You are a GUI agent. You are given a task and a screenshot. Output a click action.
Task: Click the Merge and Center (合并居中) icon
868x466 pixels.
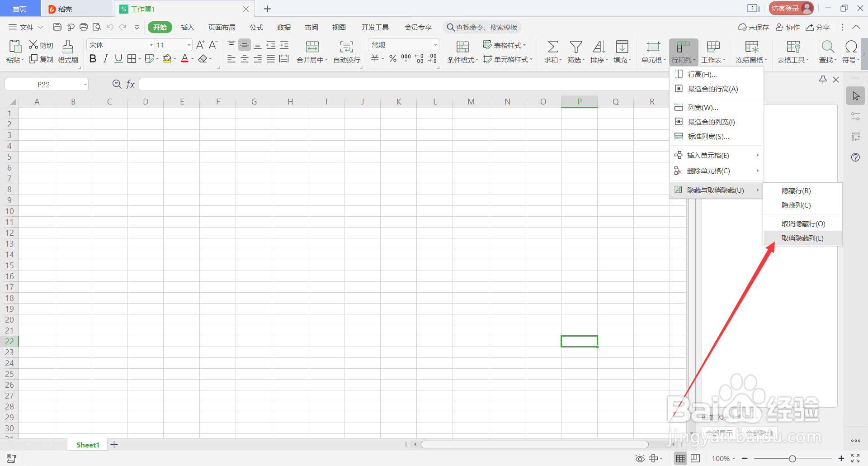click(312, 47)
